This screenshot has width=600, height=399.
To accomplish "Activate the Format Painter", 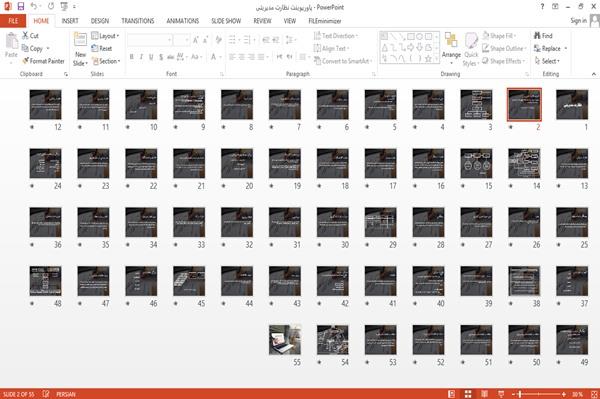I will (44, 61).
